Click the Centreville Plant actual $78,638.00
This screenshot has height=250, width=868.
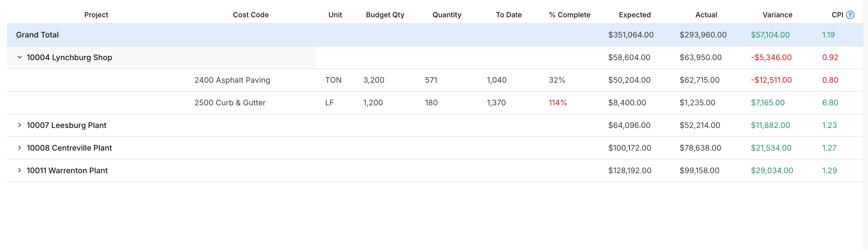700,148
